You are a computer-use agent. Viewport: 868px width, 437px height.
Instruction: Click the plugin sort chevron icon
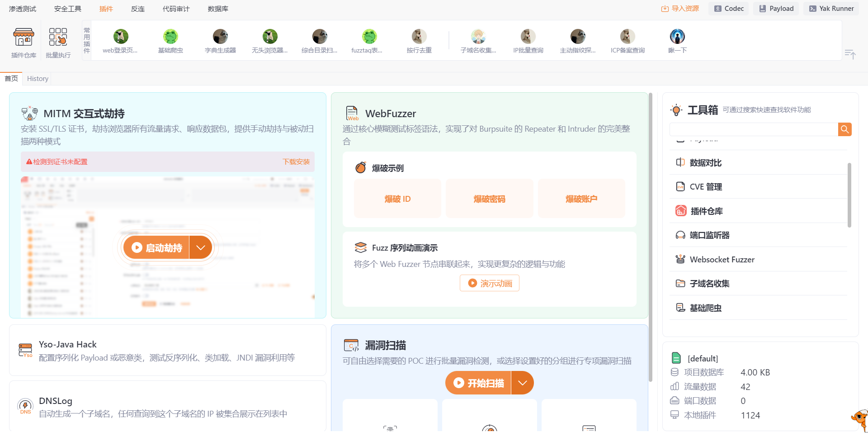click(850, 55)
